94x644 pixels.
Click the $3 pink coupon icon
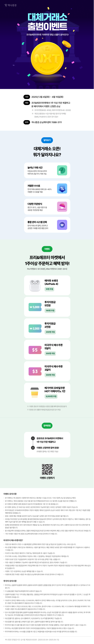tap(35, 371)
